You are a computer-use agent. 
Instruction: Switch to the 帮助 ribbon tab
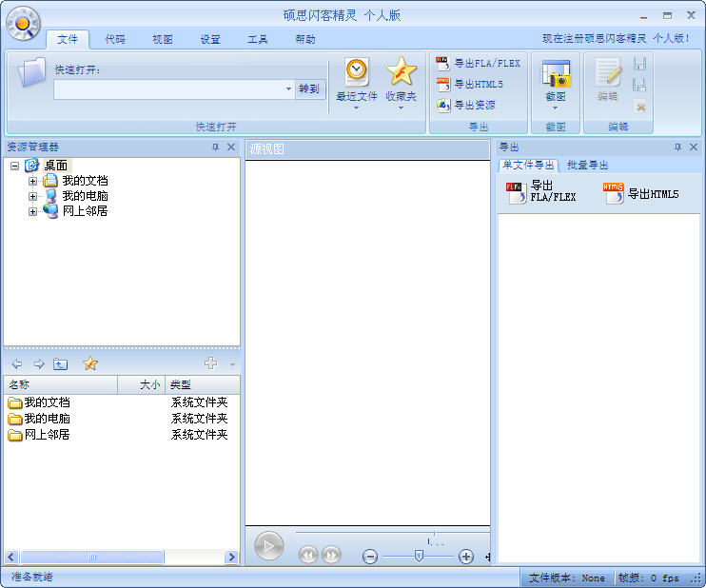pos(304,39)
